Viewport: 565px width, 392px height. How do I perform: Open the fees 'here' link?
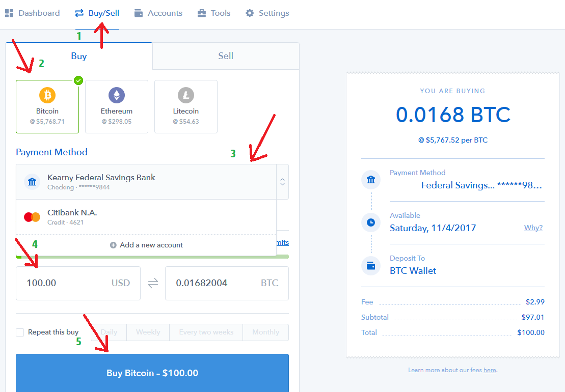point(490,370)
